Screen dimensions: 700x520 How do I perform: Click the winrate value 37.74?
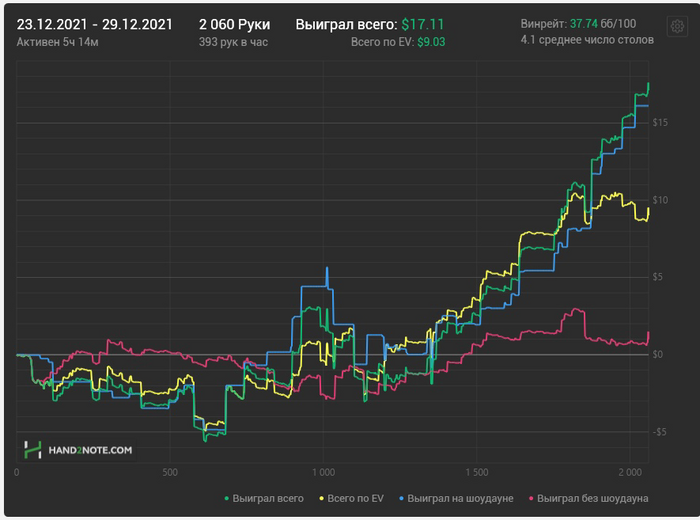[x=583, y=24]
